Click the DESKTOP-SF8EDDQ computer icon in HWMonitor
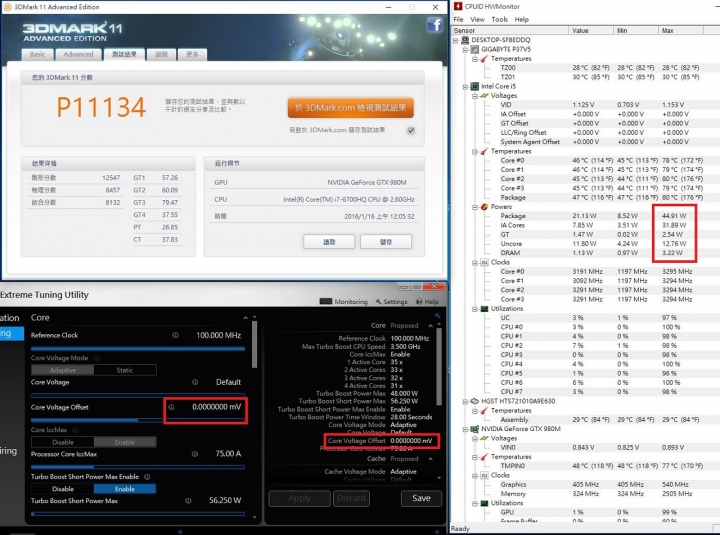The height and width of the screenshot is (535, 720). tap(465, 40)
